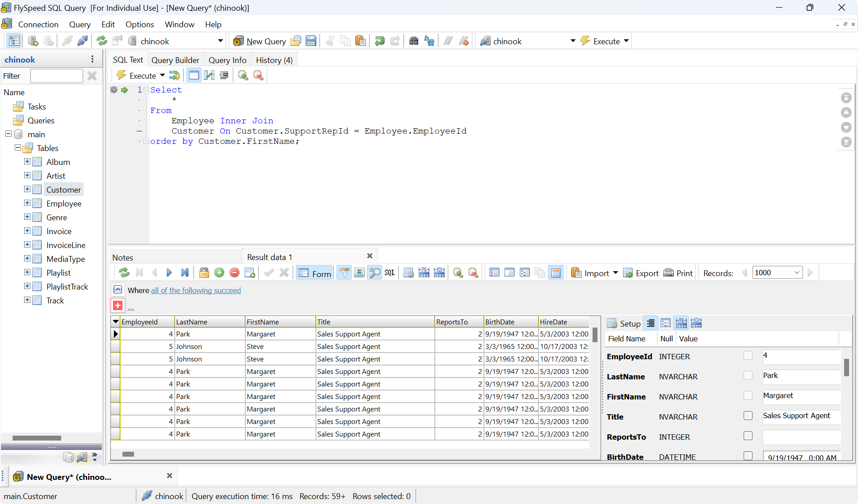Screen dimensions: 858x504
Task: Switch to the Query Builder tab
Action: [x=175, y=60]
